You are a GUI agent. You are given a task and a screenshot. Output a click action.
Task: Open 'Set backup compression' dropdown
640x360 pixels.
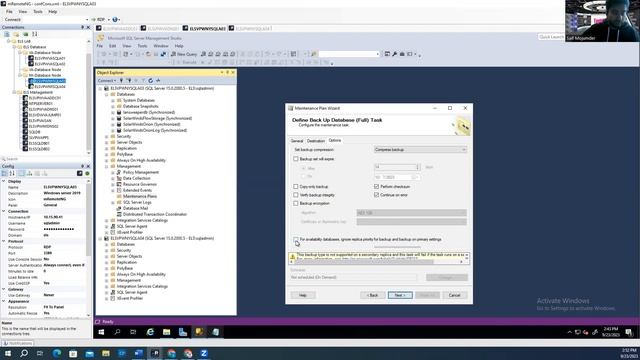pos(420,150)
